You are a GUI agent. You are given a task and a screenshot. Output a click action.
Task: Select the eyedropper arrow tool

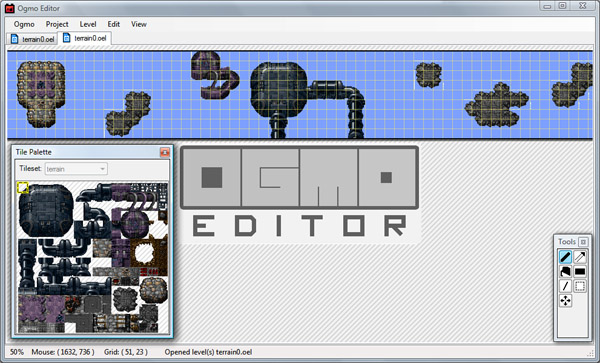pos(580,257)
